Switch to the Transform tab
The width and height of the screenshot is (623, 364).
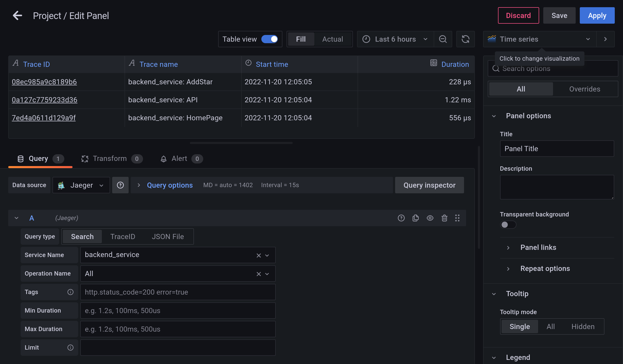coord(110,159)
